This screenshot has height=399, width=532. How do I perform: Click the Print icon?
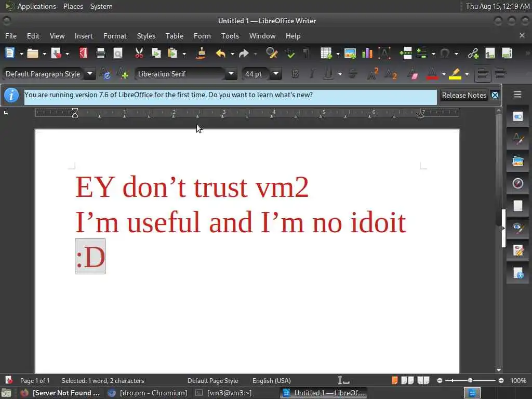[x=101, y=54]
